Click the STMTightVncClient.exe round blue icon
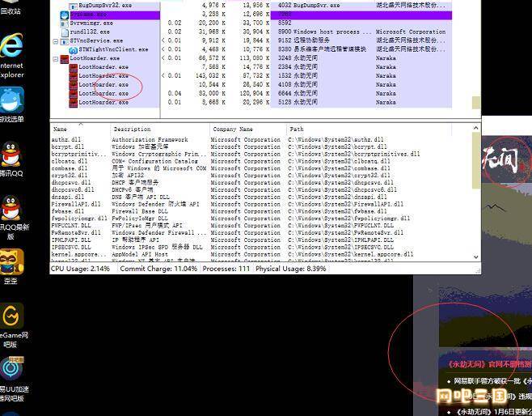This screenshot has width=532, height=416. coord(74,50)
